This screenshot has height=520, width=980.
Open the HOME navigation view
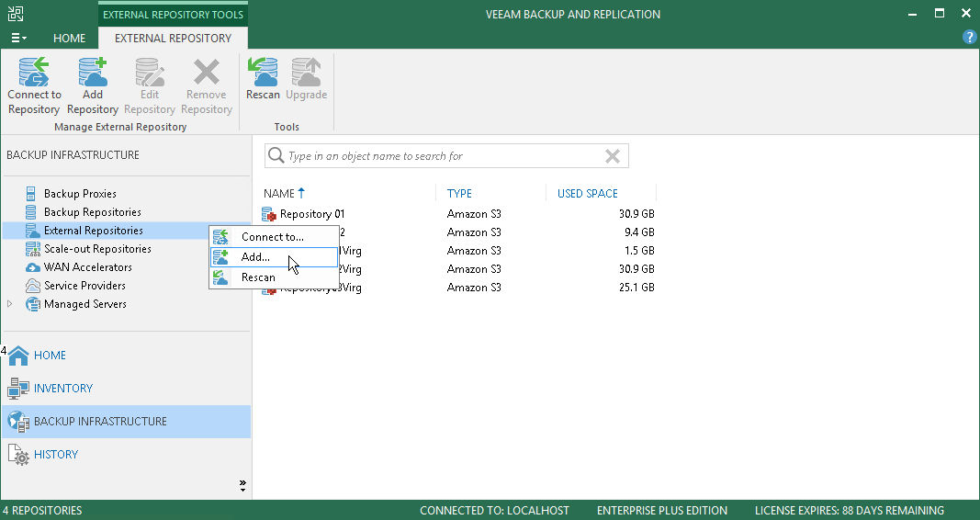tap(50, 356)
